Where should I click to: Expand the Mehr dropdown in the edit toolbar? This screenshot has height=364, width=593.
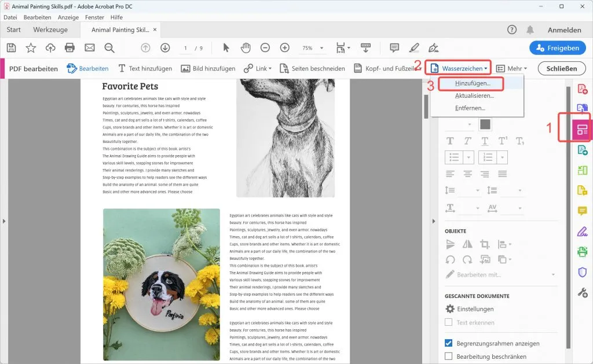coord(513,68)
